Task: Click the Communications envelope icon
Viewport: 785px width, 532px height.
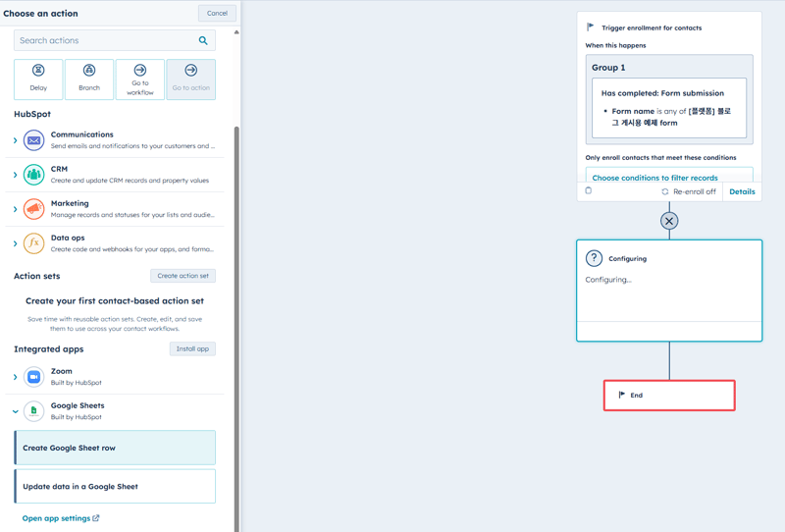Action: pyautogui.click(x=34, y=140)
